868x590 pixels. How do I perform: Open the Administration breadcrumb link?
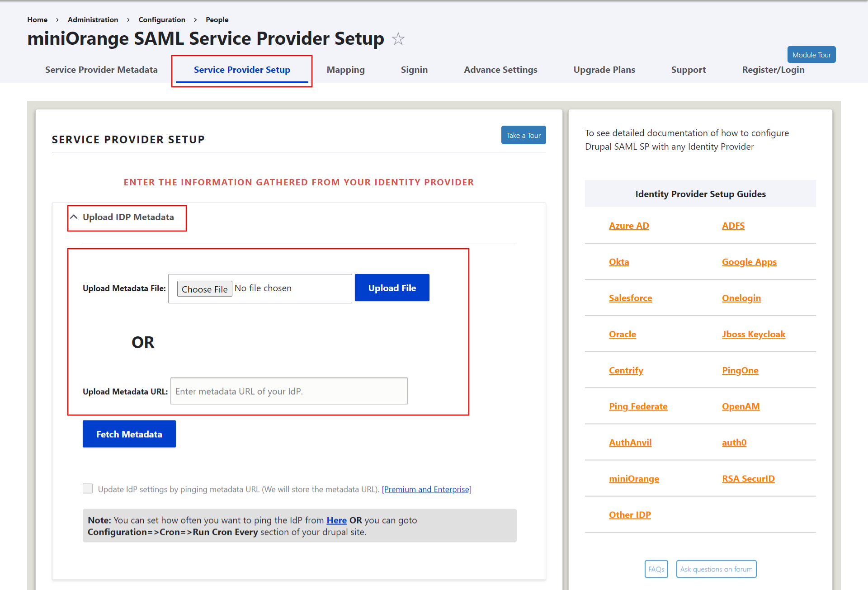(x=93, y=19)
